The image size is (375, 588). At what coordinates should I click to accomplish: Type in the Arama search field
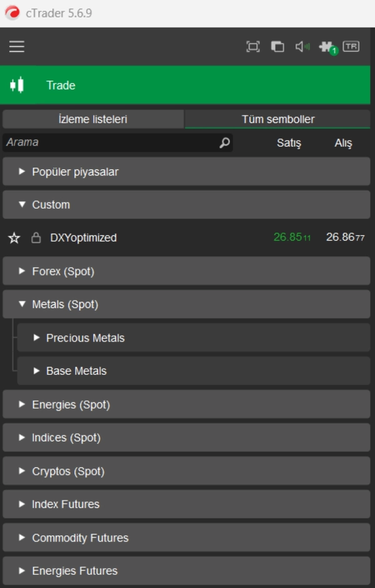click(109, 142)
